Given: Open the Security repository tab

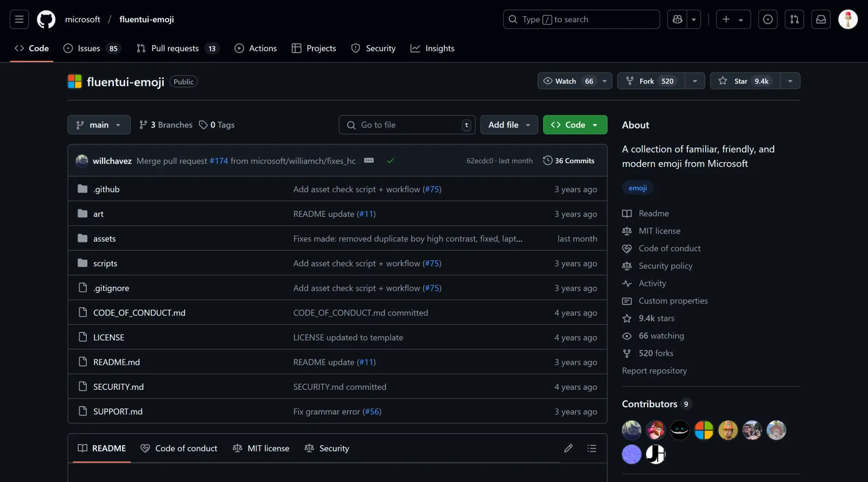Looking at the screenshot, I should (x=373, y=48).
